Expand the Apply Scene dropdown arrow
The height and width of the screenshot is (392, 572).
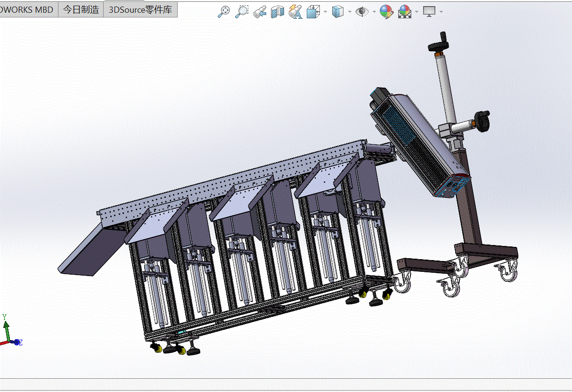click(x=417, y=12)
